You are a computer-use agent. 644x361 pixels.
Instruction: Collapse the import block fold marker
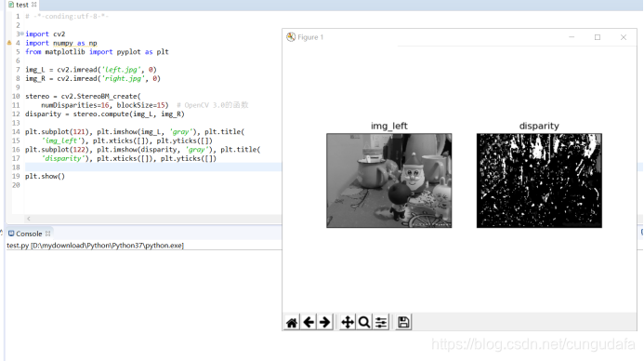point(22,33)
